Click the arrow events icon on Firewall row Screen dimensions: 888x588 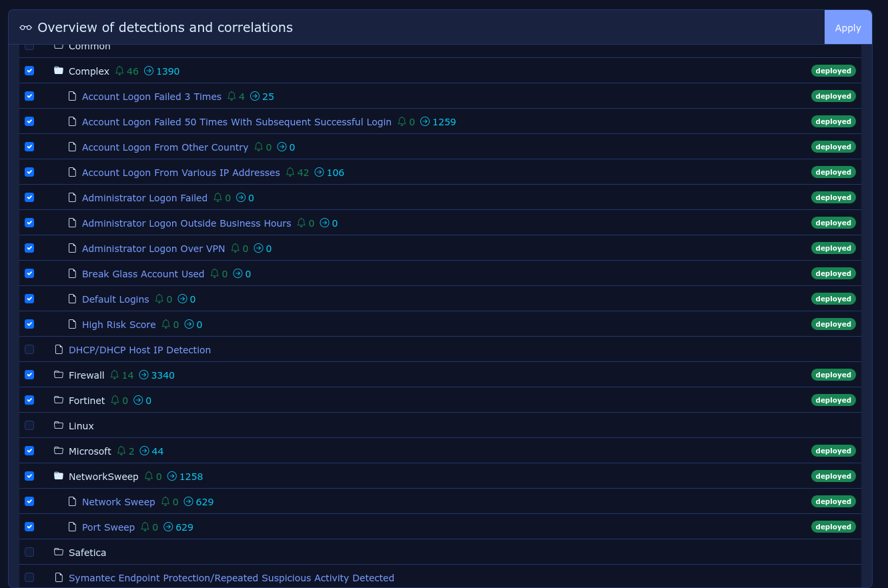click(x=143, y=375)
